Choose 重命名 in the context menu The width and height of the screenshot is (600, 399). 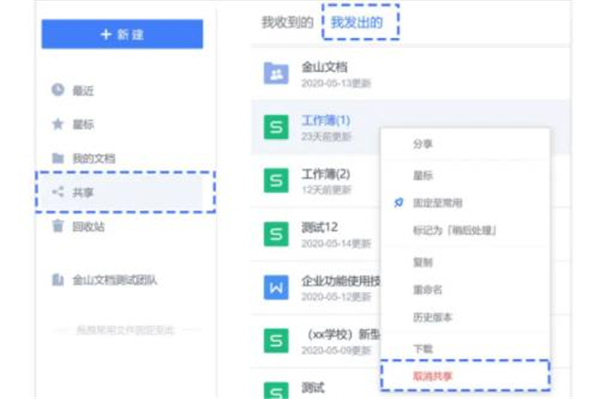427,290
